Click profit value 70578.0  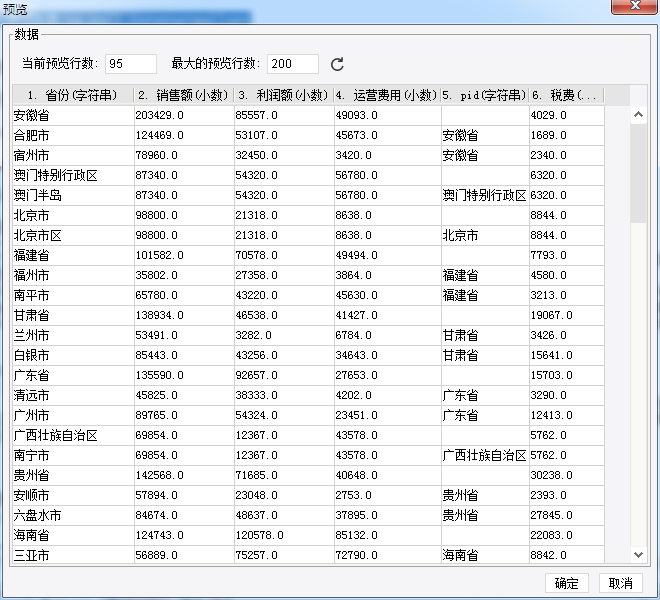point(284,255)
